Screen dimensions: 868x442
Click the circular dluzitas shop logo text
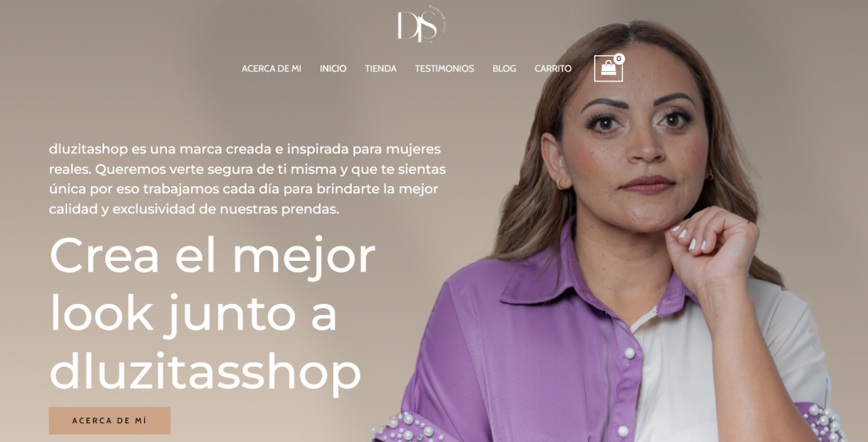438,20
